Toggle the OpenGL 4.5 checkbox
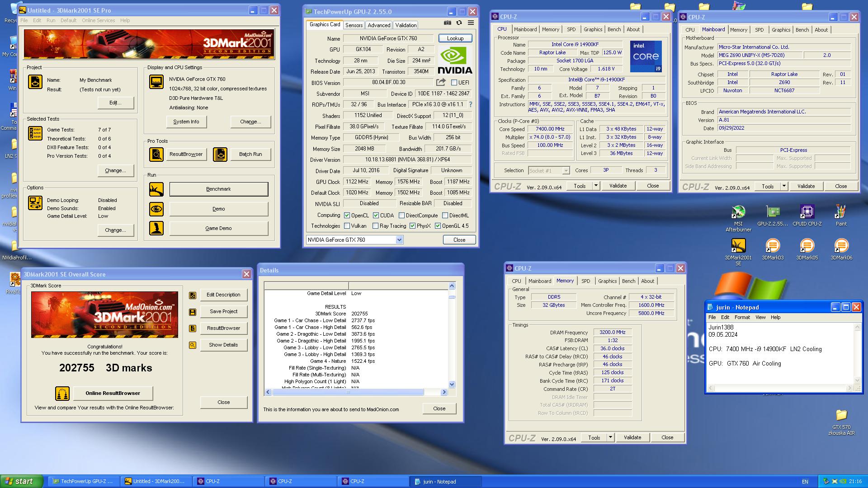 click(x=438, y=226)
